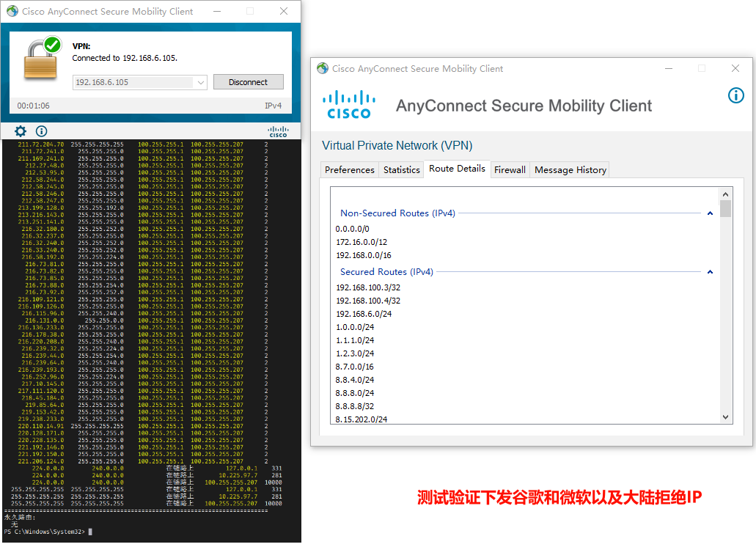Collapse the Secured Routes (IPv4) section
The width and height of the screenshot is (756, 547).
point(710,272)
